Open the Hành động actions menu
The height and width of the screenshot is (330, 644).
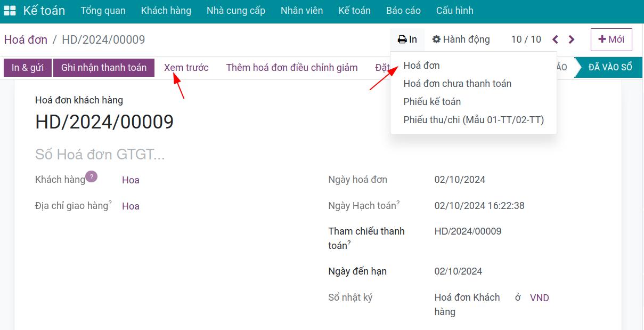(x=461, y=39)
